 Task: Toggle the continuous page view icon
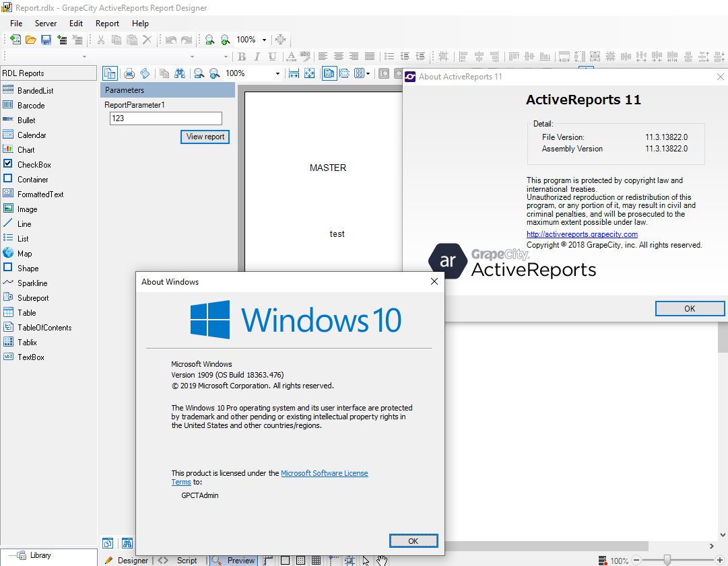coord(345,73)
